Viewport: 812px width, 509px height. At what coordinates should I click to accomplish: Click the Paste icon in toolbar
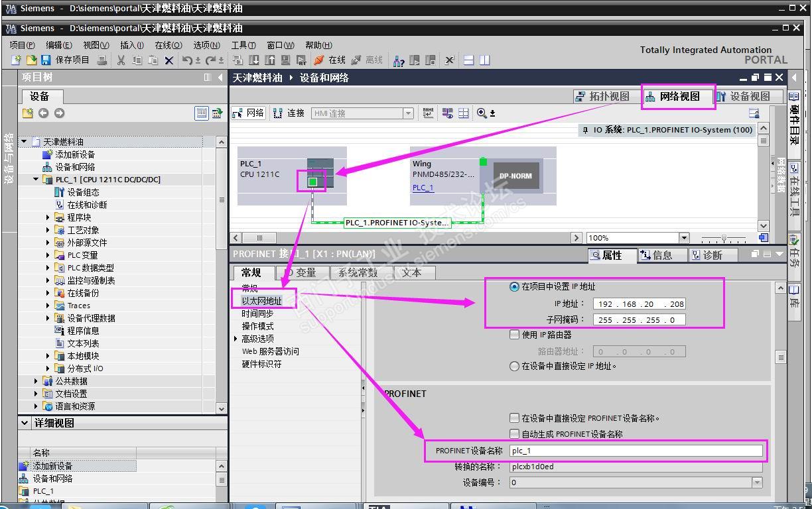(153, 60)
